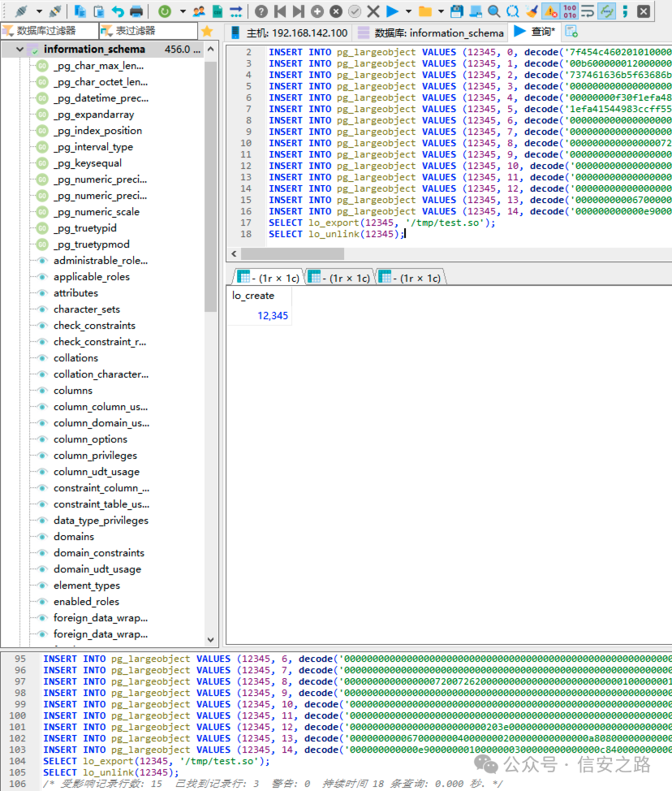This screenshot has height=791, width=672.
Task: Go to last record icon
Action: coord(299,11)
